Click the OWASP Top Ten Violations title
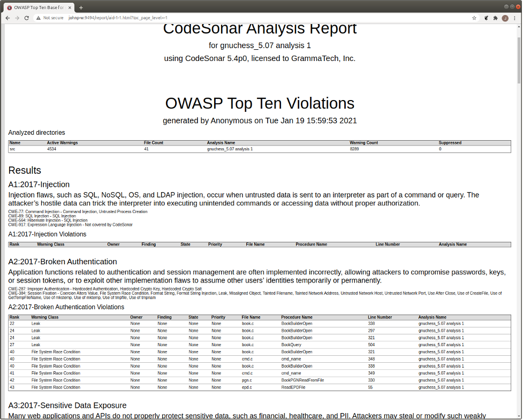Screen dimensions: 523x420 pos(260,103)
